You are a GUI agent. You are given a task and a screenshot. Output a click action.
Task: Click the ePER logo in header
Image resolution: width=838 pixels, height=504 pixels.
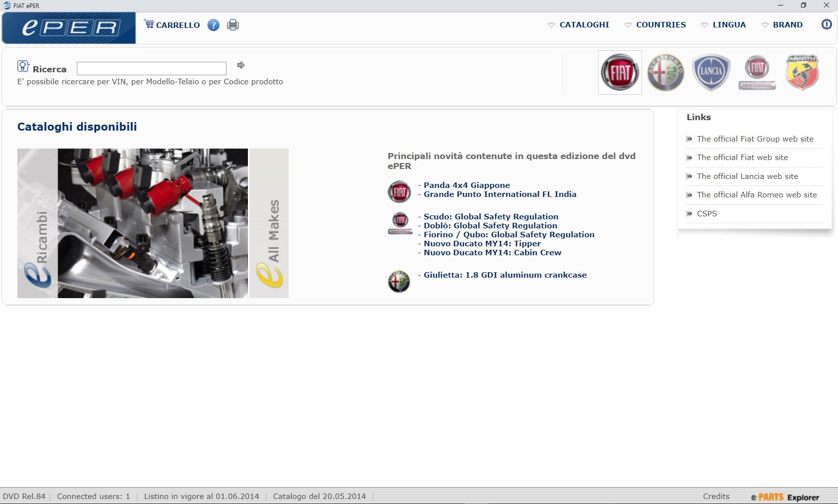coord(69,28)
